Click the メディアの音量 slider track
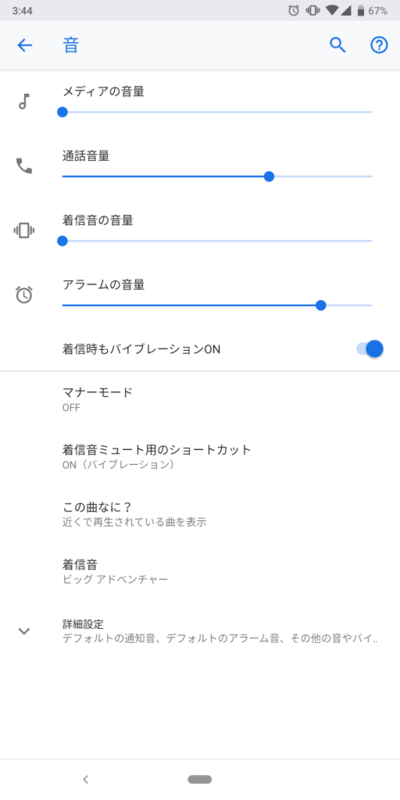Screen dimensions: 400x800 click(x=217, y=112)
